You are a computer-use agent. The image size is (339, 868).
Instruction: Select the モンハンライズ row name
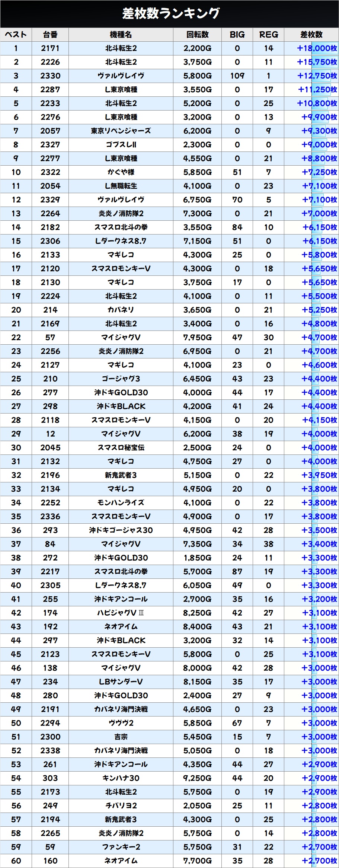[x=121, y=503]
